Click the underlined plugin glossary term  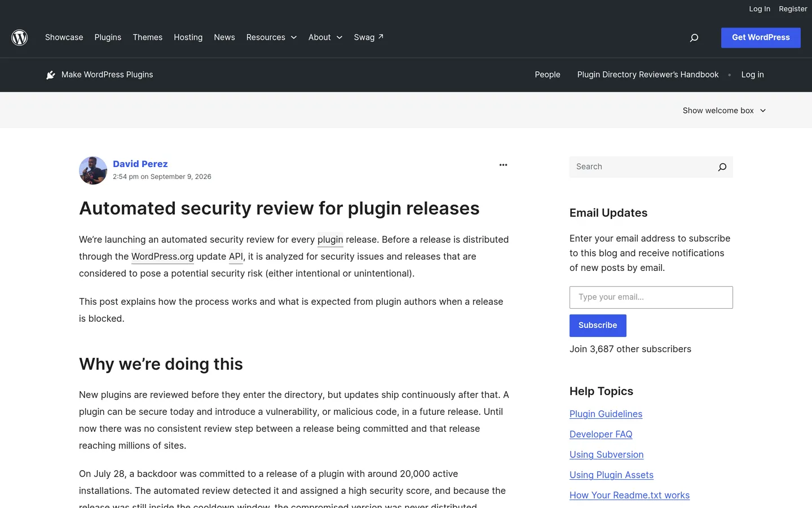click(330, 239)
